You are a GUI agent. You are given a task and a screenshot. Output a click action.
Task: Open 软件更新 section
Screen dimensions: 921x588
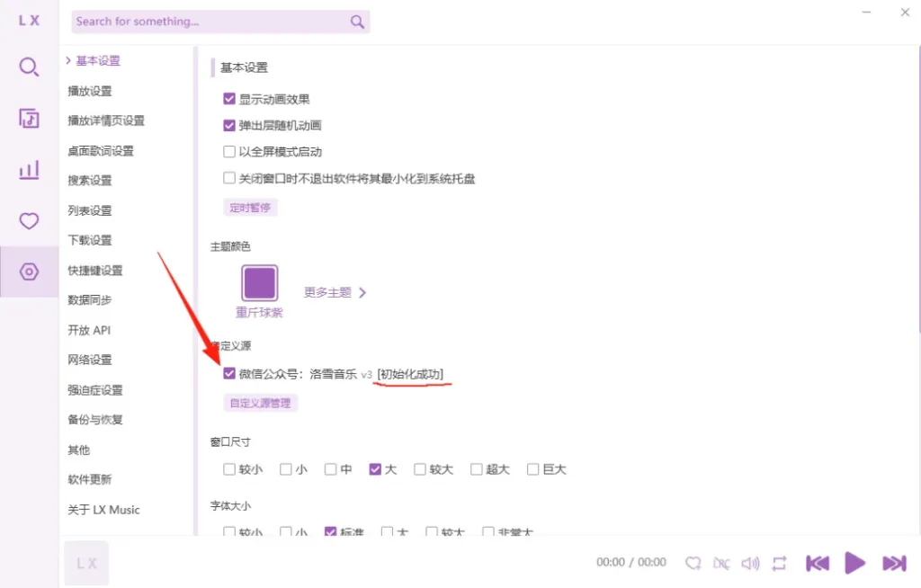(90, 479)
